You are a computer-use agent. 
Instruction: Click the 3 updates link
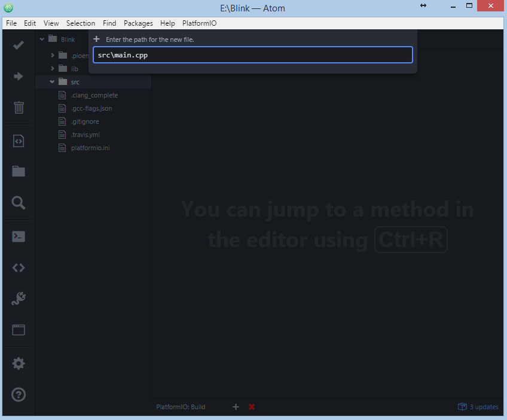(484, 407)
